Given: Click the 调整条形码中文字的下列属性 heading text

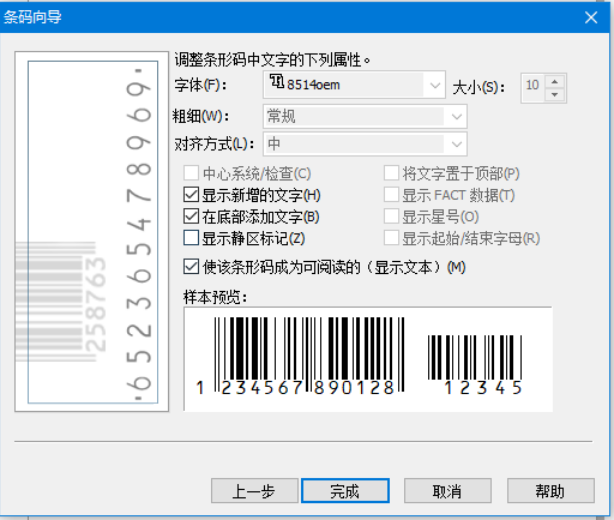Looking at the screenshot, I should [272, 60].
